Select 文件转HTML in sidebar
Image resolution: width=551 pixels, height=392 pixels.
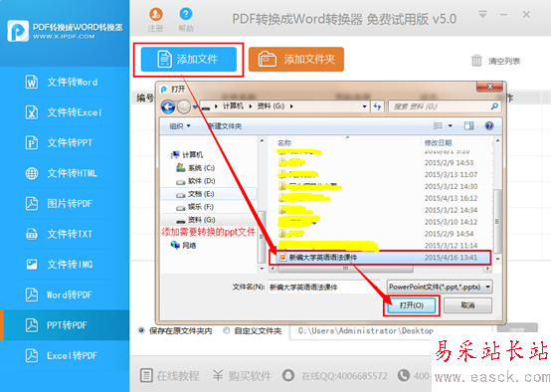[x=65, y=173]
